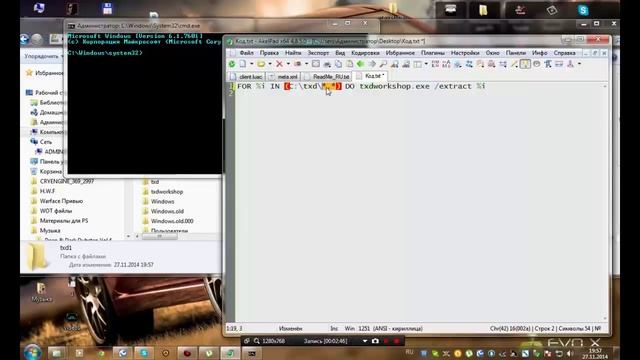Click the text txdworkshop.exe in the editor
This screenshot has height=360, width=640.
(x=394, y=86)
